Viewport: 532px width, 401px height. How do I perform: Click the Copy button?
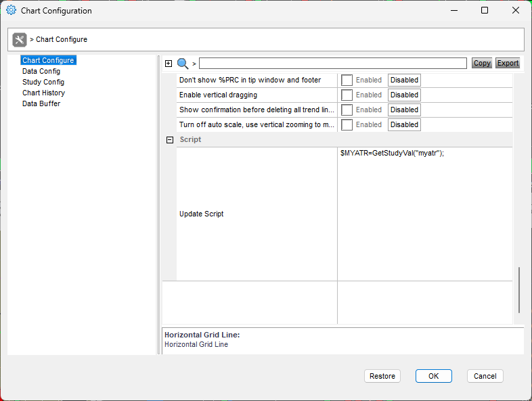(x=482, y=64)
